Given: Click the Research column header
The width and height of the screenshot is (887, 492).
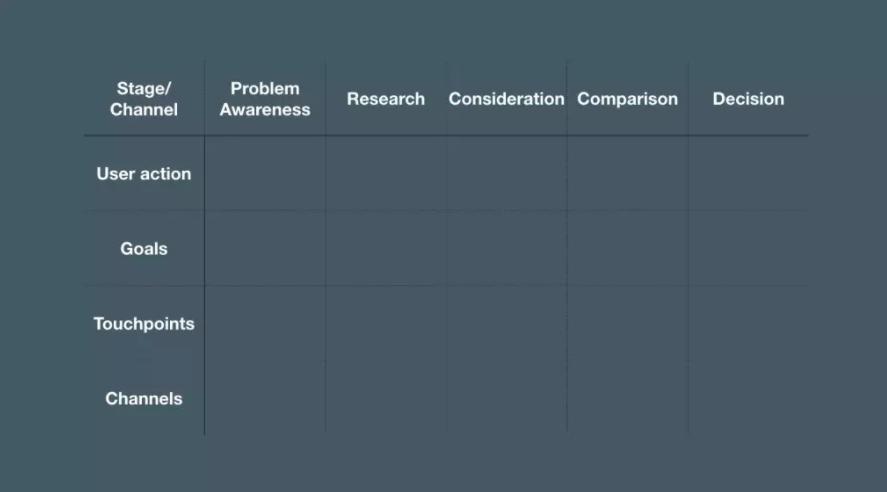Looking at the screenshot, I should click(x=386, y=99).
